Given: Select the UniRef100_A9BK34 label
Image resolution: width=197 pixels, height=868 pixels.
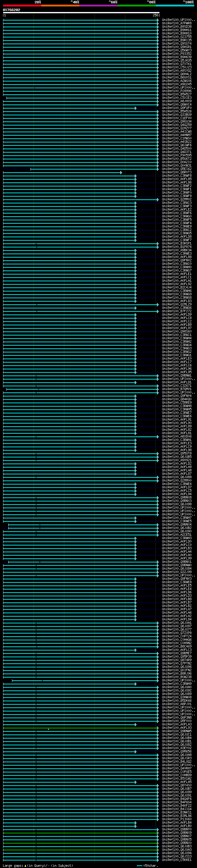Looking at the screenshot, I should coord(176,250).
